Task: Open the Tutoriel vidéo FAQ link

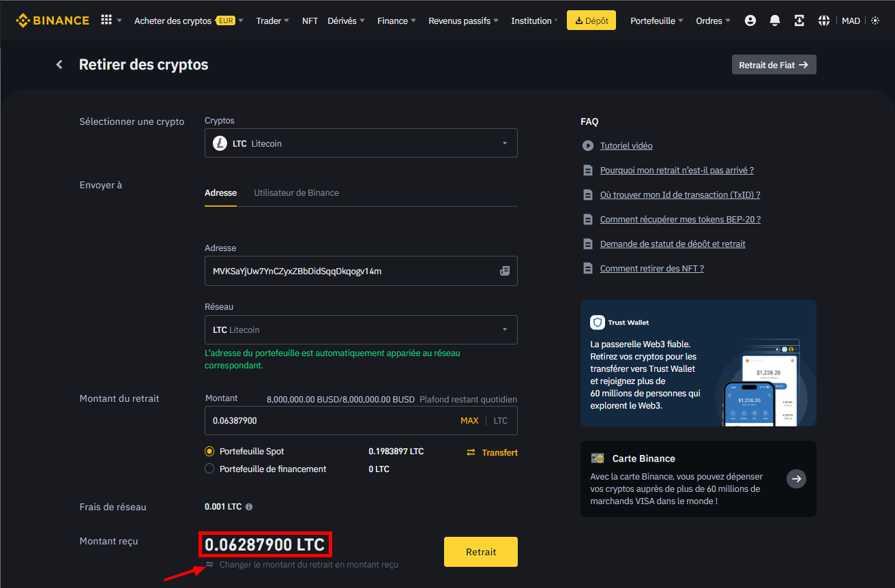Action: (x=626, y=146)
